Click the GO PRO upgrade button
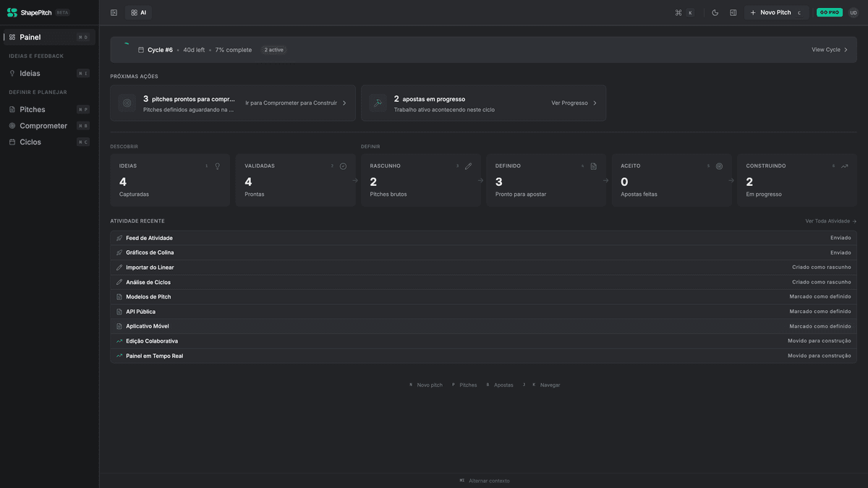This screenshot has width=868, height=488. (x=829, y=12)
